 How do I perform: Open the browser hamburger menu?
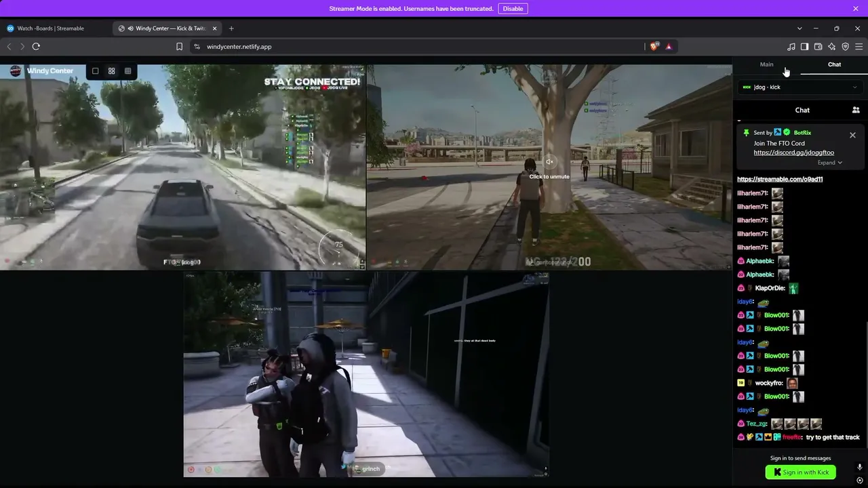pyautogui.click(x=859, y=47)
